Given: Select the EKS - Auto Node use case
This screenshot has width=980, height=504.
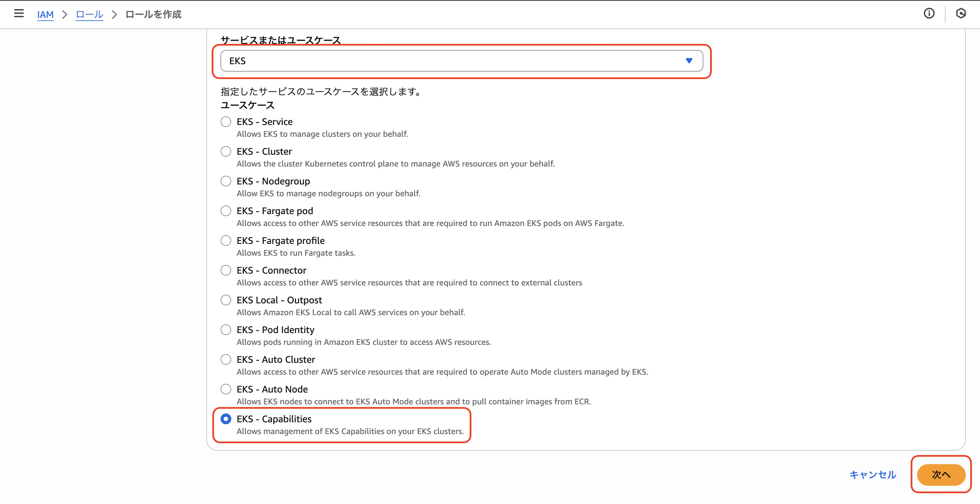Looking at the screenshot, I should click(x=226, y=389).
